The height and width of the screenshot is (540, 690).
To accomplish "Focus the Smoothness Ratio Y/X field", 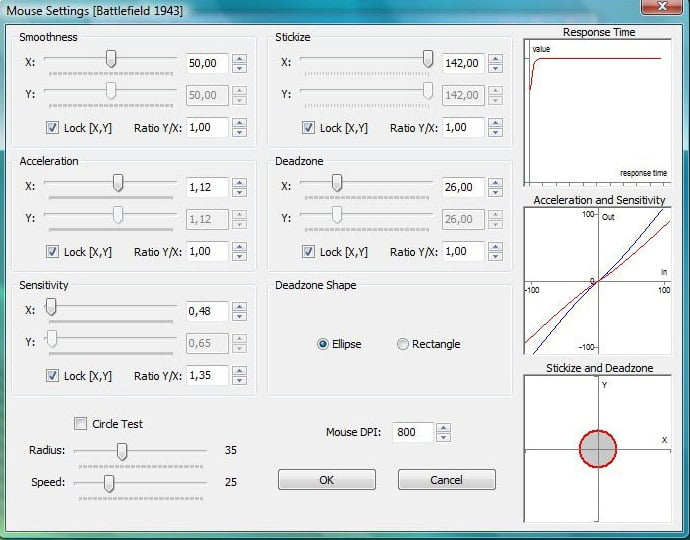I will (207, 128).
